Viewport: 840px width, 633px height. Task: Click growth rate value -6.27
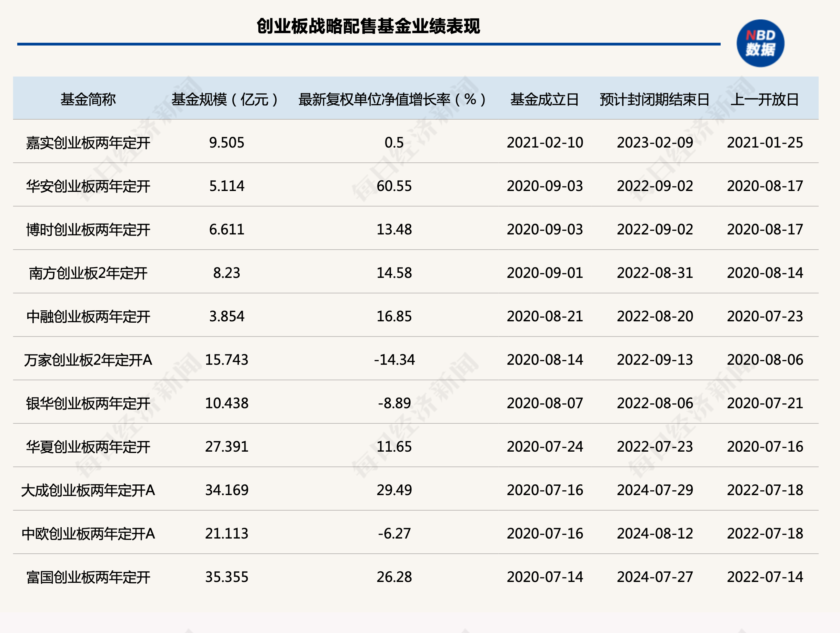(x=394, y=533)
